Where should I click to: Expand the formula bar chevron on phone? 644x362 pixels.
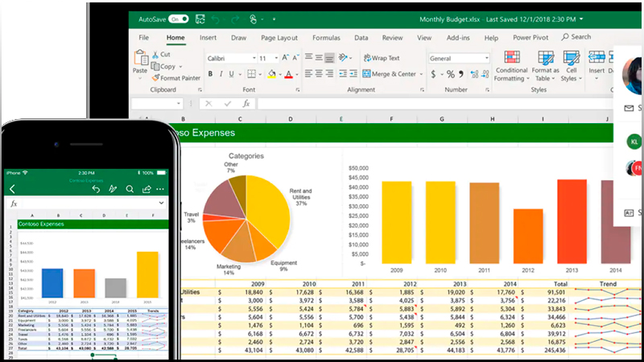pyautogui.click(x=160, y=204)
